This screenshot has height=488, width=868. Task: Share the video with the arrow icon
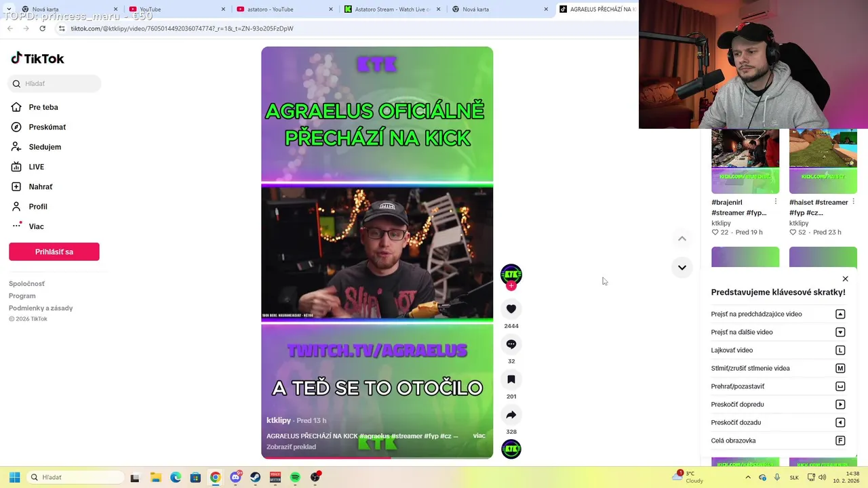pos(511,415)
